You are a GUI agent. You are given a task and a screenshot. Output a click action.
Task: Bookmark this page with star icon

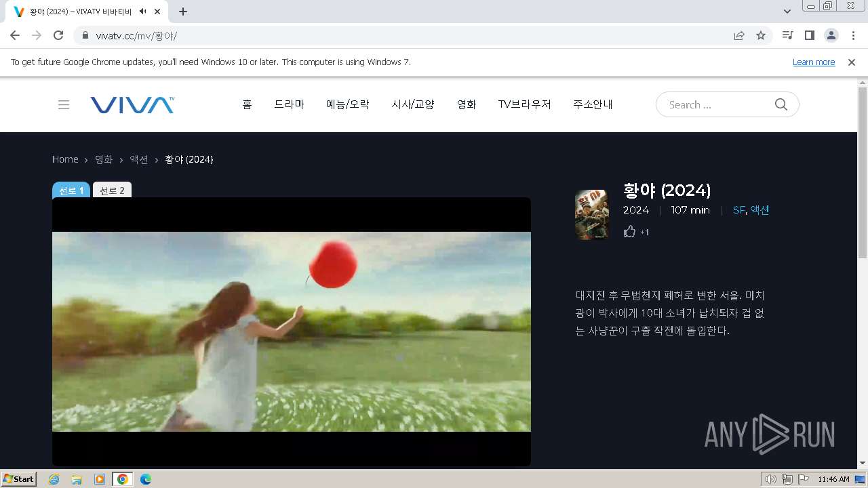coord(761,35)
